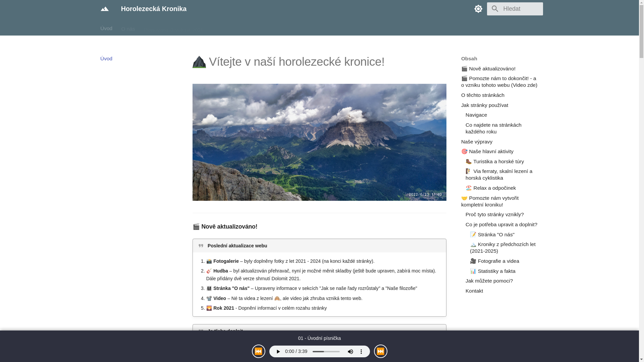Select the Rok 2021 list item
This screenshot has height=362, width=644.
(x=266, y=308)
